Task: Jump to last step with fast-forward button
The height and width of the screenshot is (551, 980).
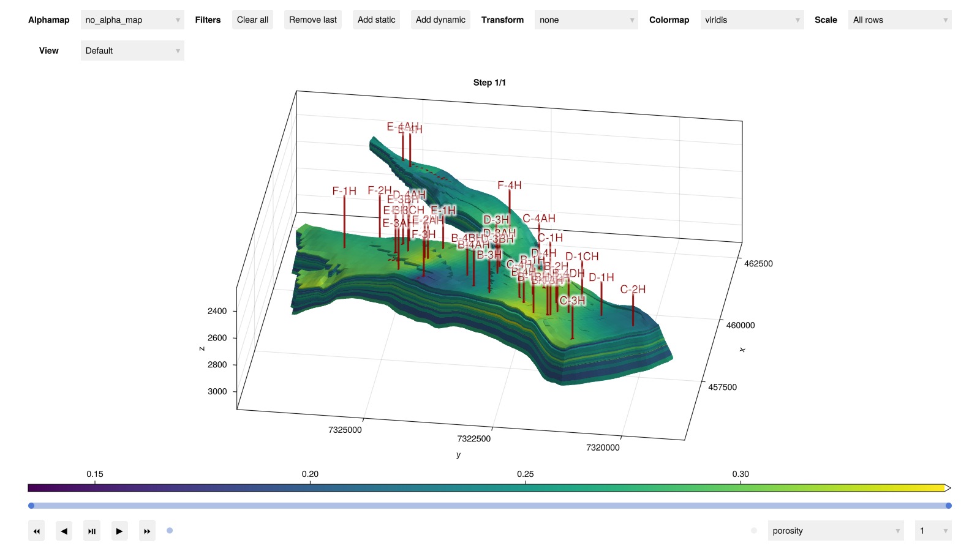Action: click(147, 531)
